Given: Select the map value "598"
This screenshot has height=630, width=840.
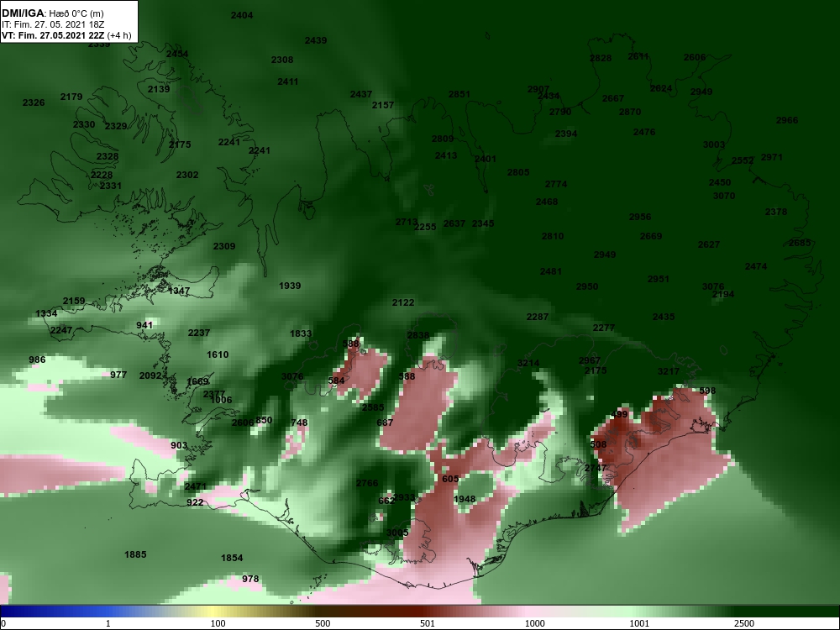Looking at the screenshot, I should point(707,391).
